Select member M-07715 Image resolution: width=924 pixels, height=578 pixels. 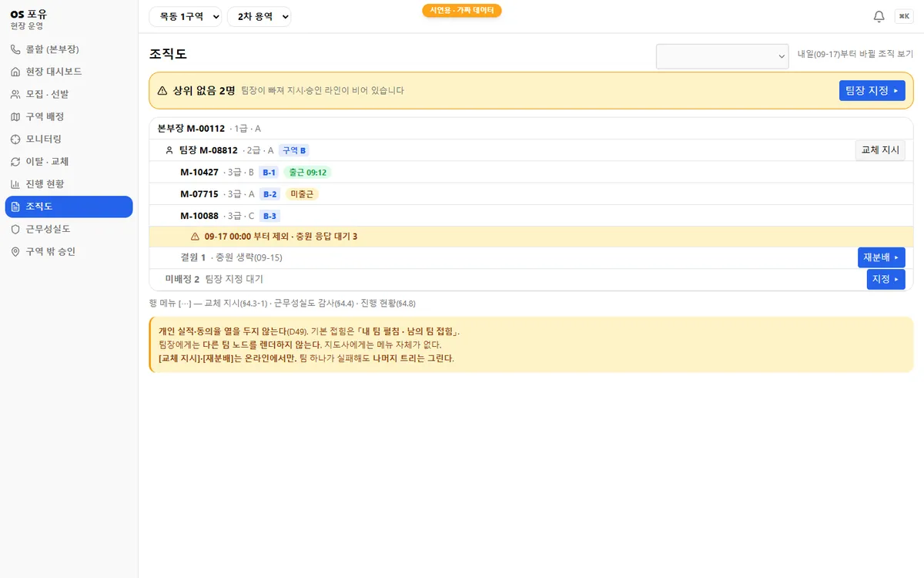coord(531,193)
